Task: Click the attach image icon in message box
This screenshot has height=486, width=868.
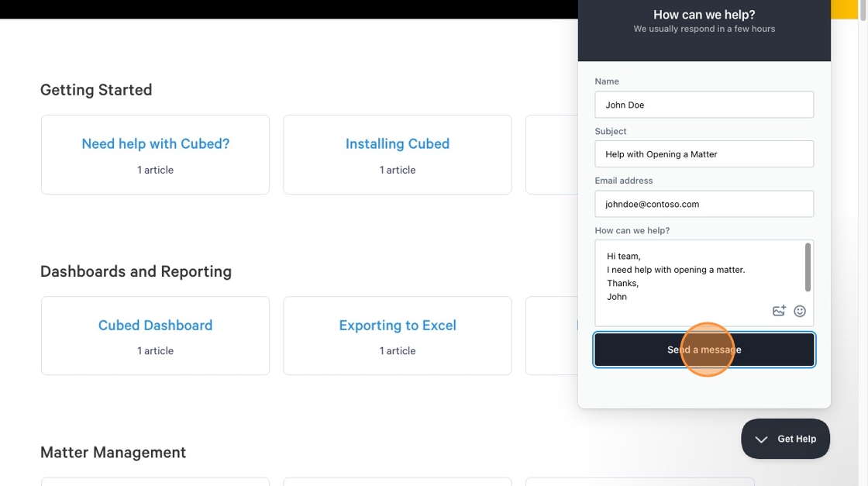Action: (x=779, y=311)
